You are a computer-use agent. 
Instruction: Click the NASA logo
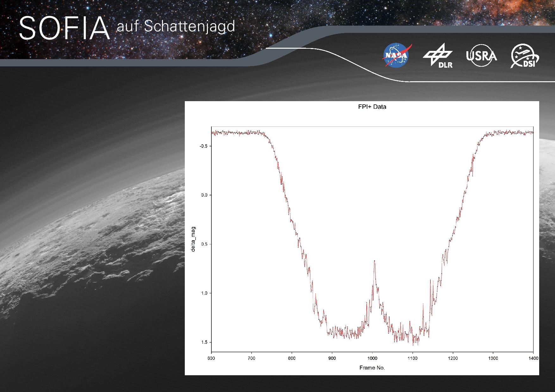click(x=397, y=55)
